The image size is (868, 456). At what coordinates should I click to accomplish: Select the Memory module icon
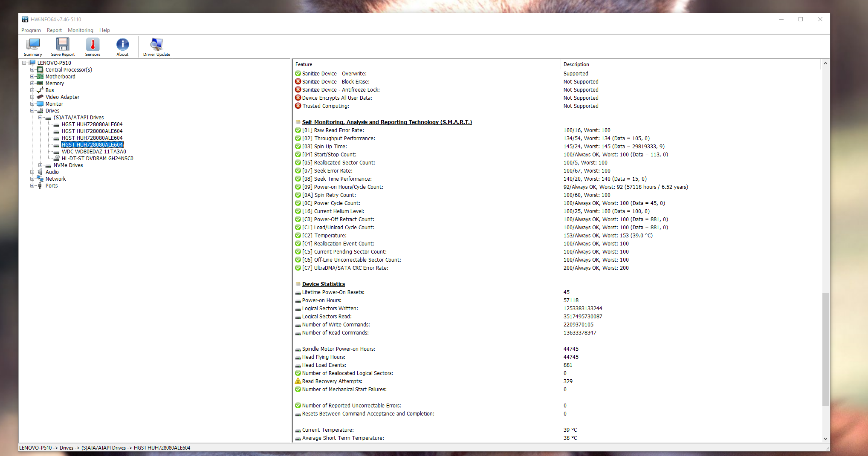40,83
